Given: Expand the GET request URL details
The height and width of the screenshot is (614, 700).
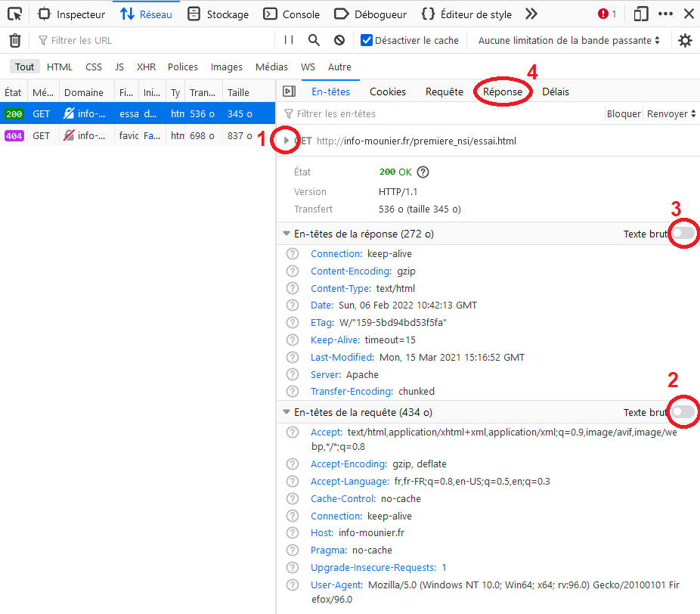Looking at the screenshot, I should click(x=286, y=141).
